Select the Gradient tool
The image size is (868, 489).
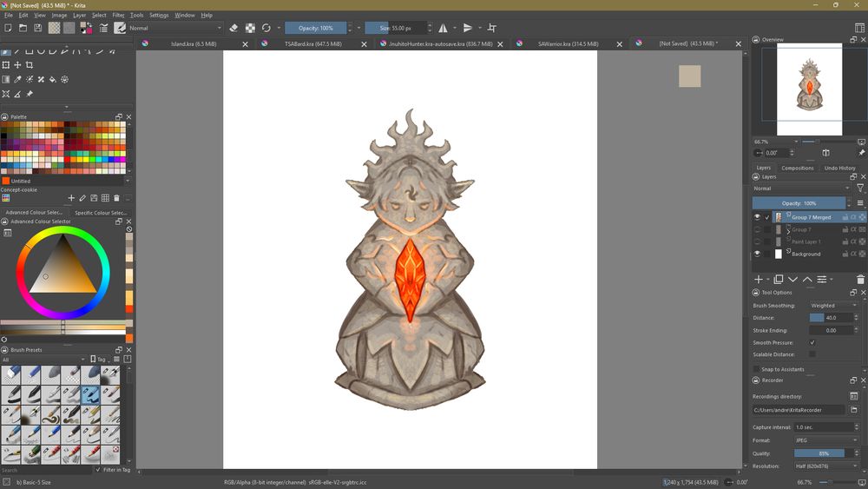click(x=6, y=79)
